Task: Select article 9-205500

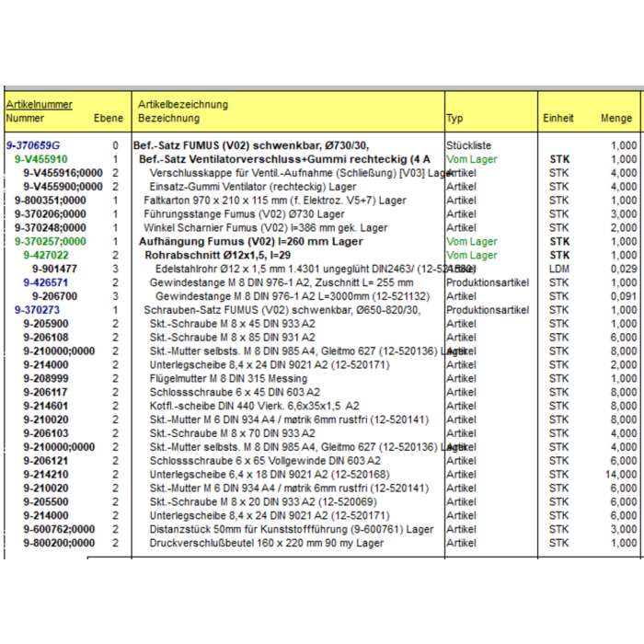Action: [x=46, y=502]
